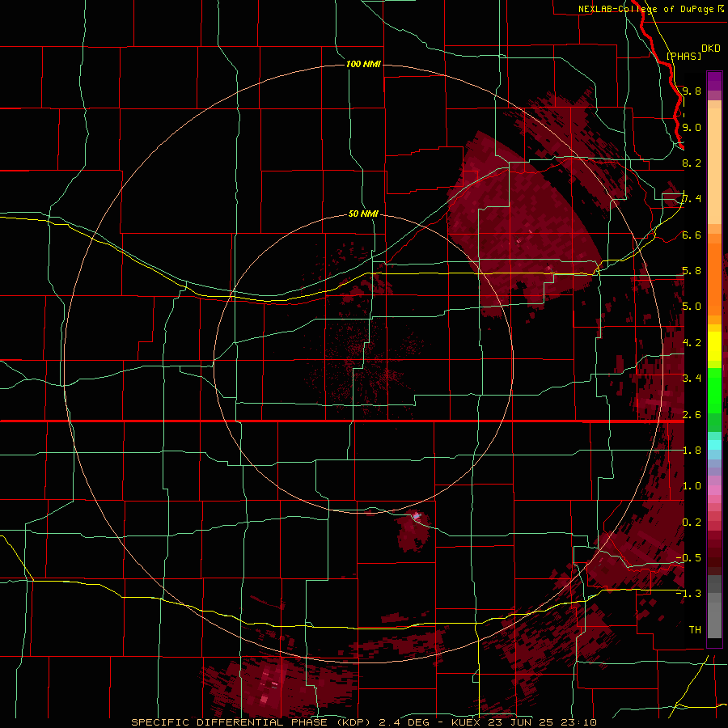Click the 2.6 legend value
This screenshot has height=728, width=728.
692,415
